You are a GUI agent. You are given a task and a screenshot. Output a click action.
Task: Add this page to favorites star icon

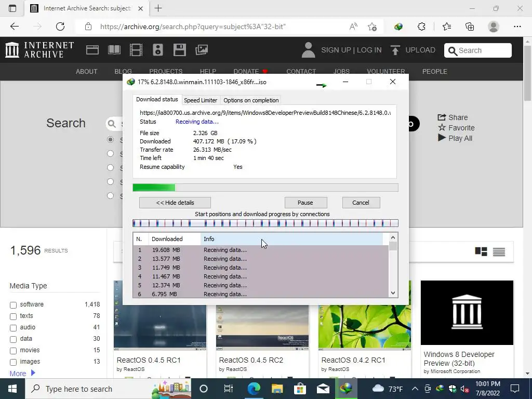pos(372,26)
